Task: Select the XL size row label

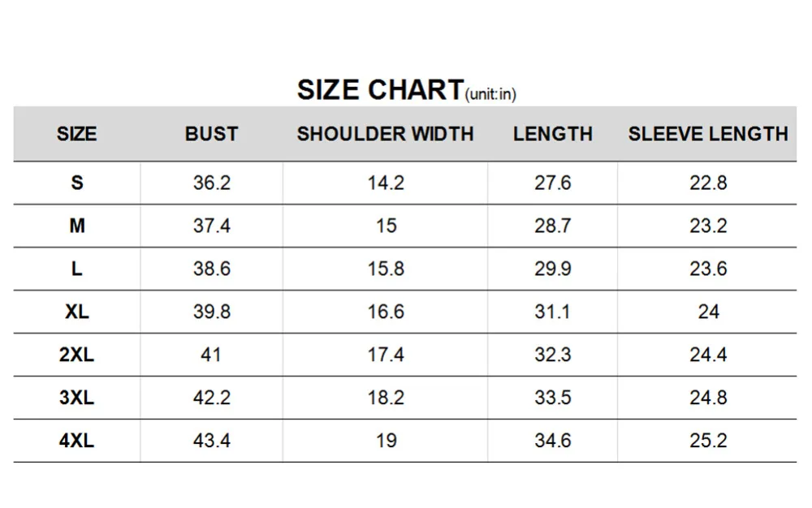Action: 76,312
